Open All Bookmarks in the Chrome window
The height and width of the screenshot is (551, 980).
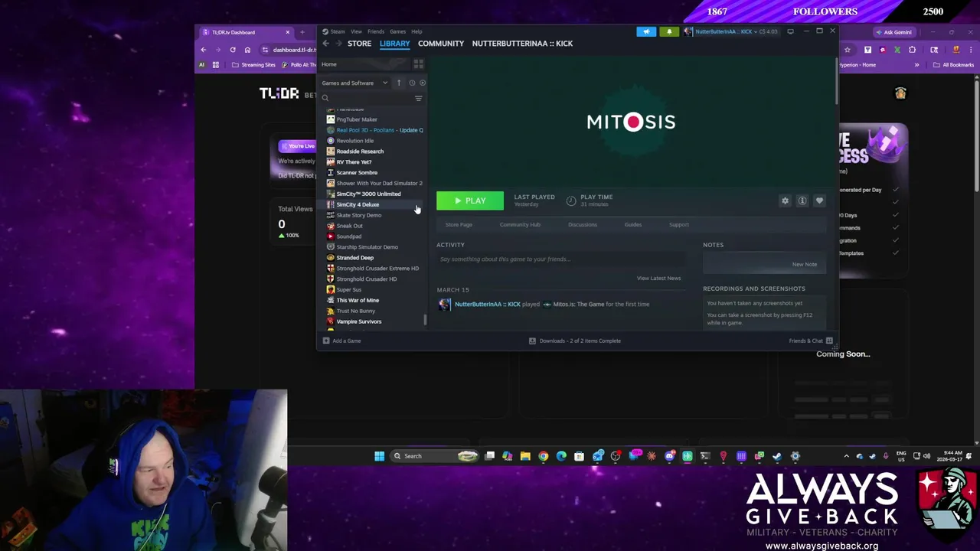953,65
